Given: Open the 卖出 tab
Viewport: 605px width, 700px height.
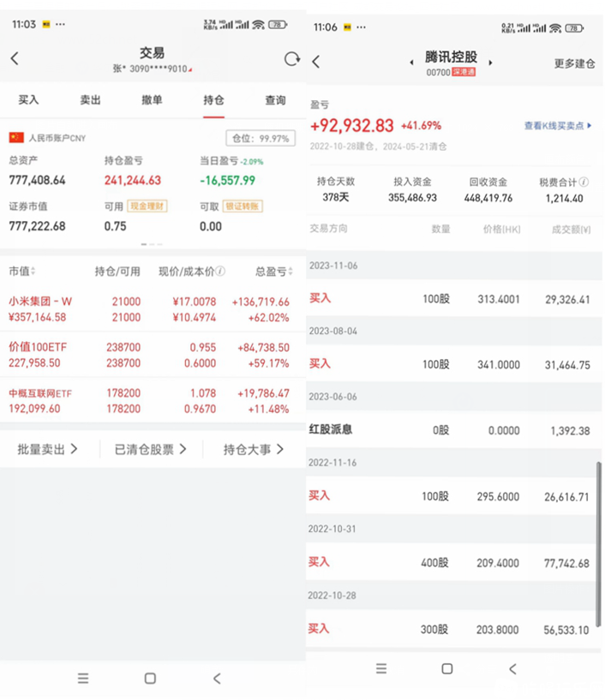Looking at the screenshot, I should tap(90, 100).
